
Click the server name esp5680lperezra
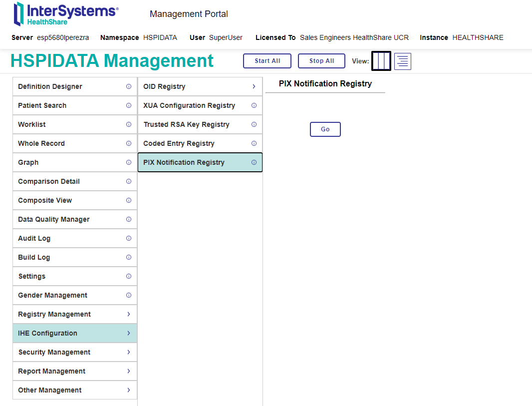pyautogui.click(x=63, y=37)
